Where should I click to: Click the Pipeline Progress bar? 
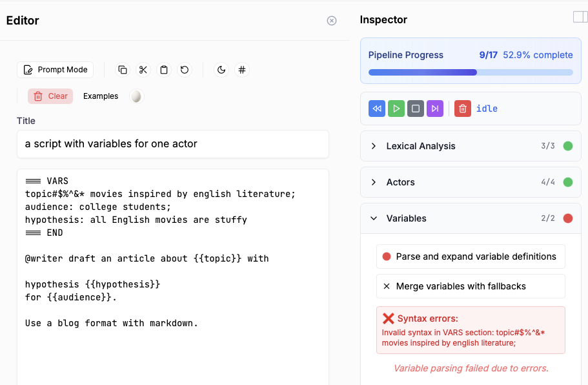tap(471, 72)
